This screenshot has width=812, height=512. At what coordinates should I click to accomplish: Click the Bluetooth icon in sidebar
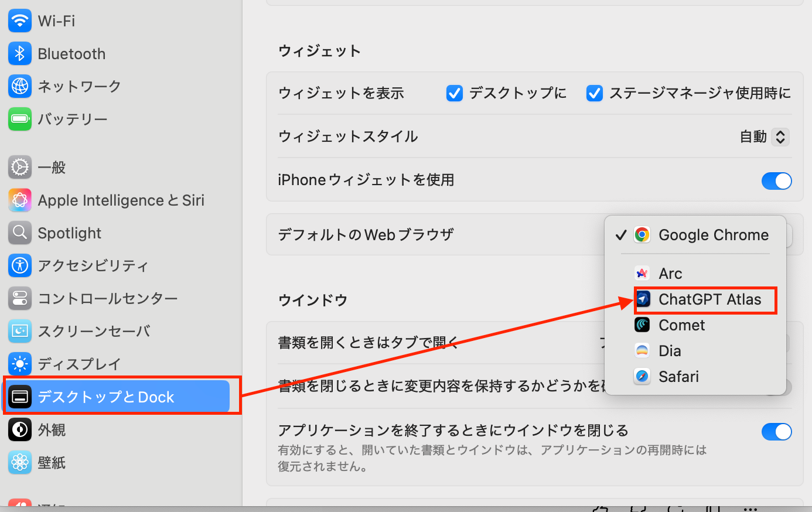pos(20,54)
